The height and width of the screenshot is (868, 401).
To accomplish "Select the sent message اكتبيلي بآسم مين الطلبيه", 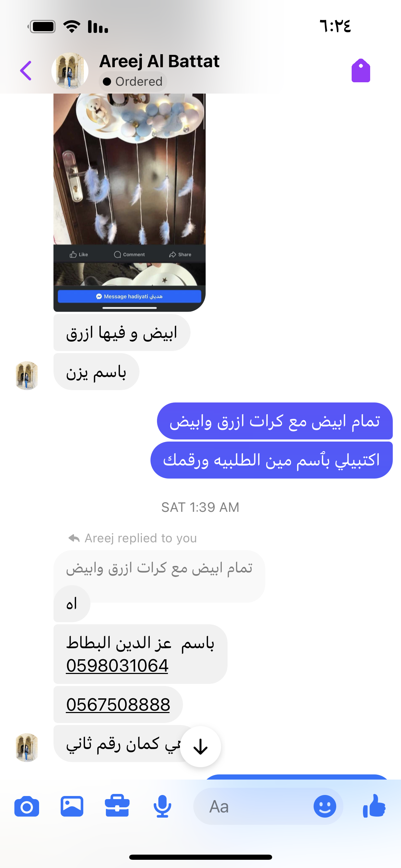I will [x=271, y=460].
